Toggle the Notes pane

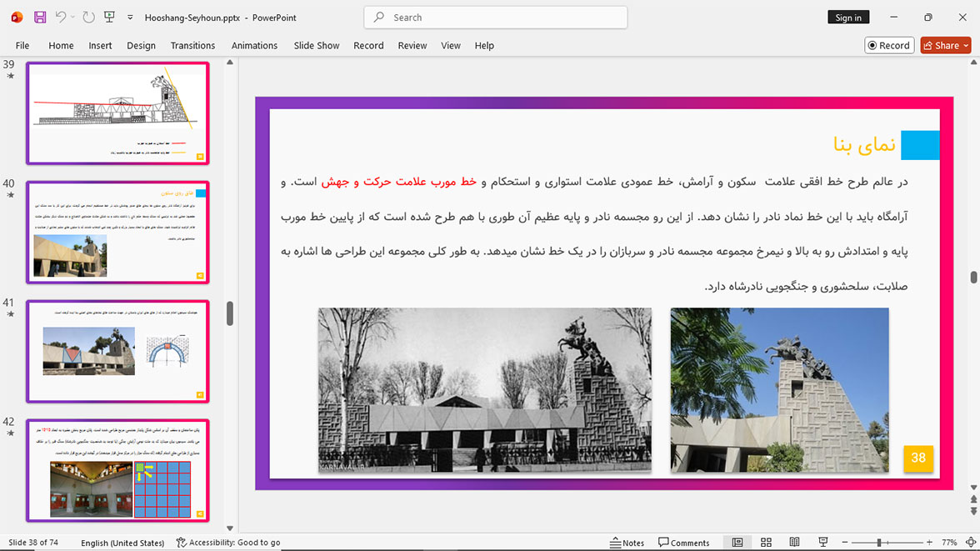click(627, 542)
